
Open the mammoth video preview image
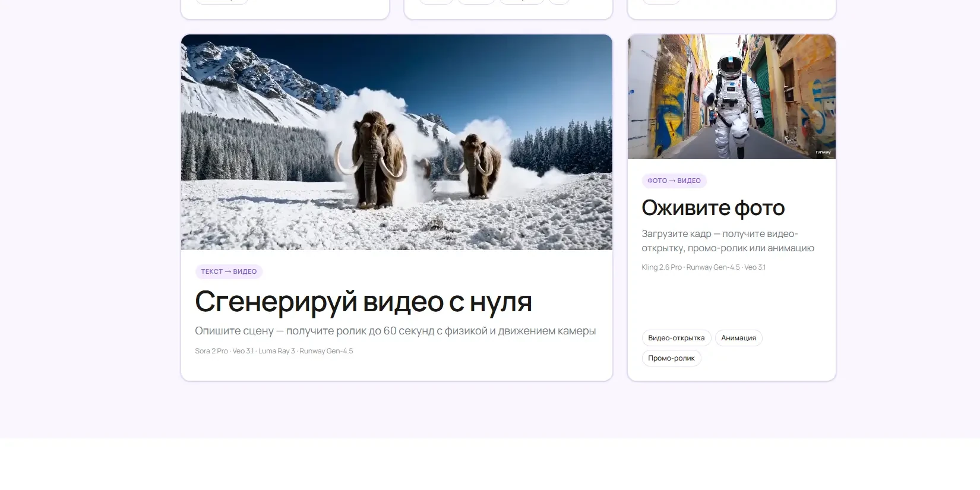(397, 142)
